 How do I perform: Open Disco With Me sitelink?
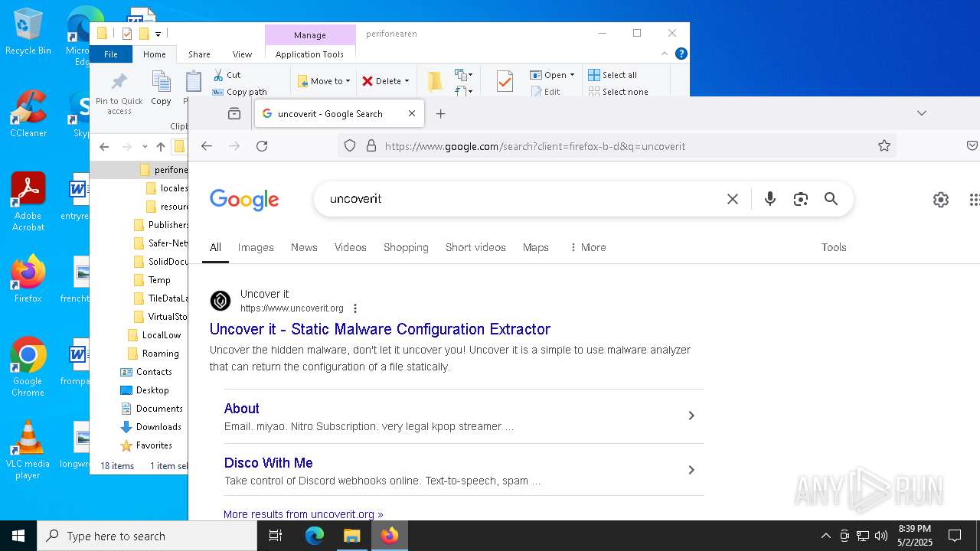269,463
